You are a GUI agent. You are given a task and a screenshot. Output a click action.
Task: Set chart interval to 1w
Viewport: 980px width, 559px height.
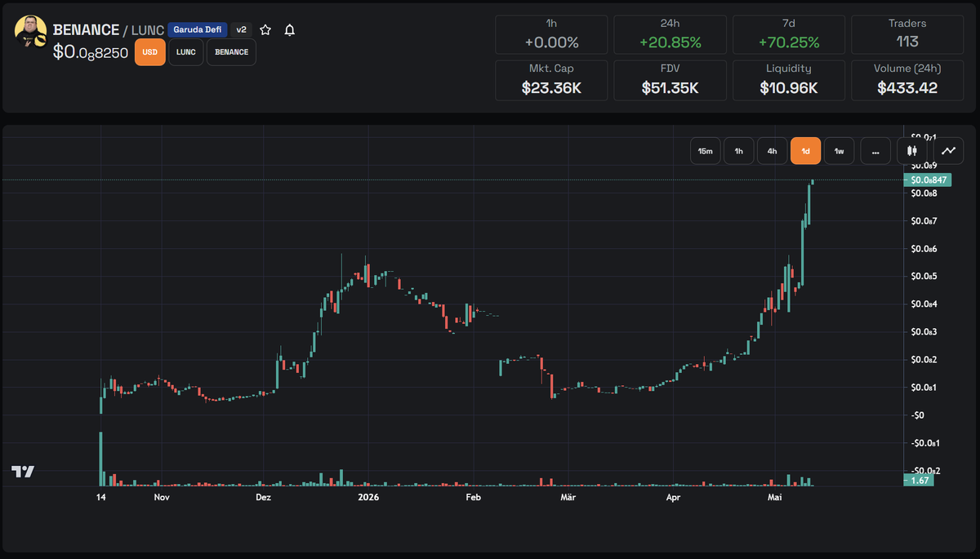[x=839, y=151]
